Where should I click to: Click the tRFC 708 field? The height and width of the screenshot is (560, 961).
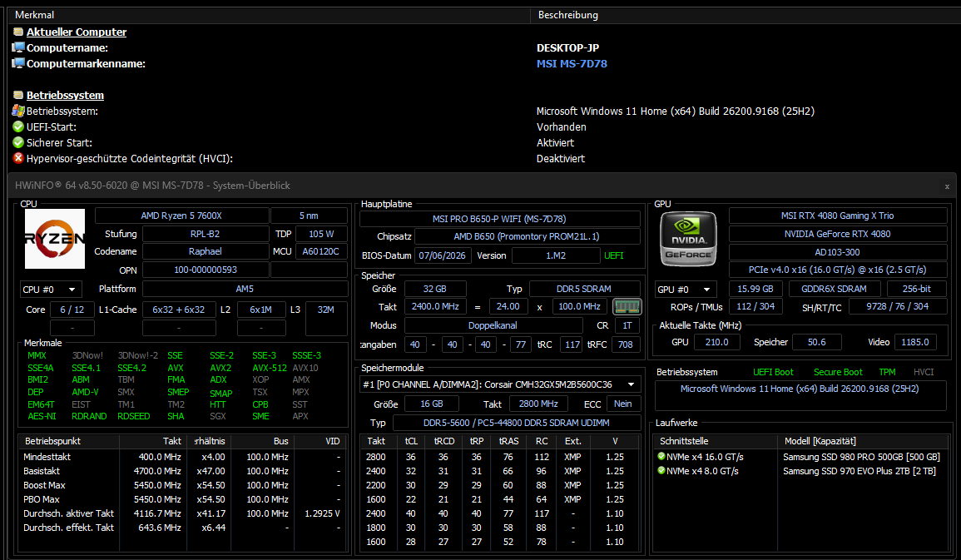[626, 344]
